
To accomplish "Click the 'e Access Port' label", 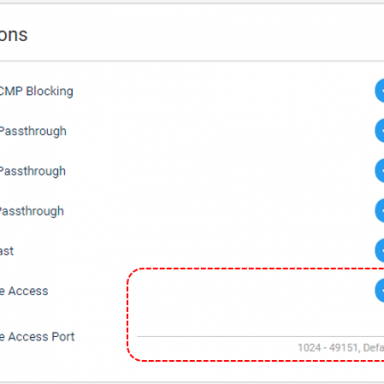I will click(37, 337).
